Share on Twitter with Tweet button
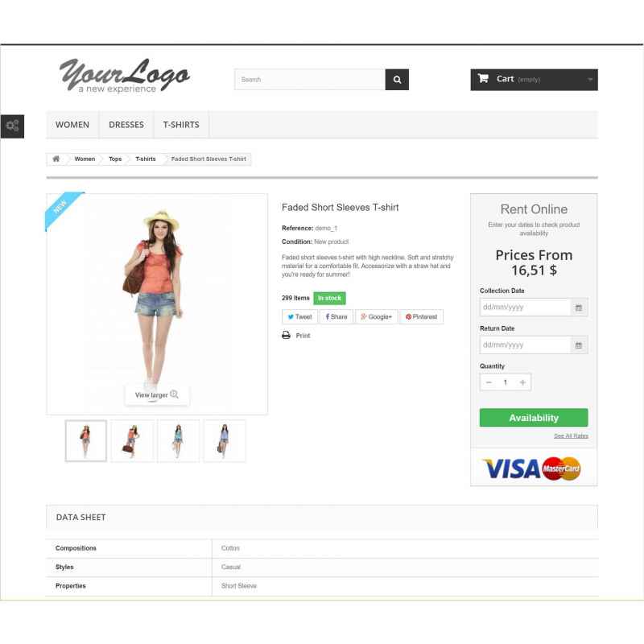This screenshot has width=644, height=644. tap(299, 316)
